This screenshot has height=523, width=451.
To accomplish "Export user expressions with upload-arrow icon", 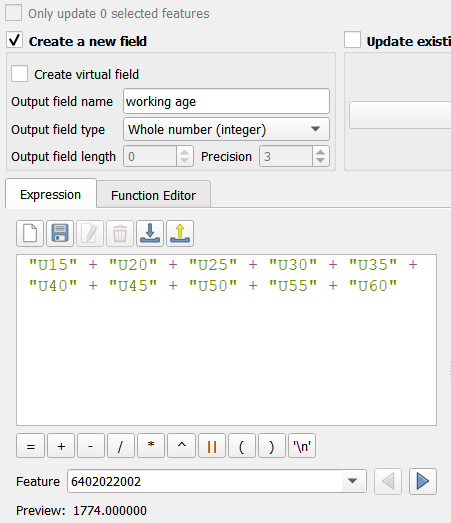I will pyautogui.click(x=180, y=233).
